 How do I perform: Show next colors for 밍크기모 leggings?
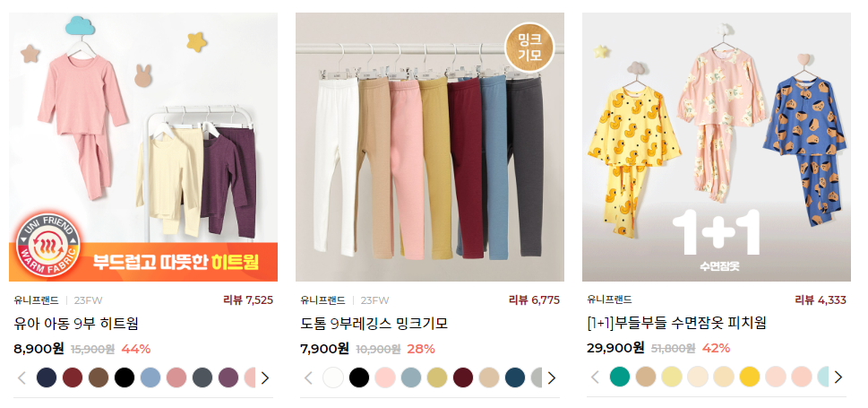[x=552, y=378]
